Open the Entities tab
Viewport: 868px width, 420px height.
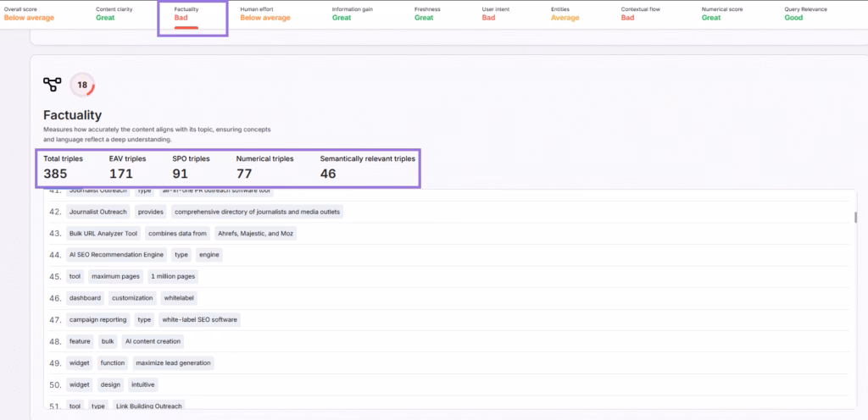pyautogui.click(x=565, y=14)
